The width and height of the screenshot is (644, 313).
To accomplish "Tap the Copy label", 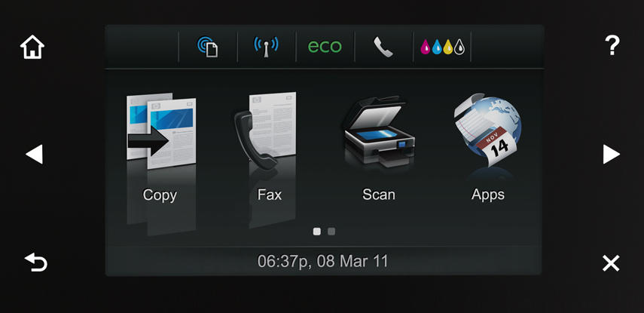I will pos(160,195).
